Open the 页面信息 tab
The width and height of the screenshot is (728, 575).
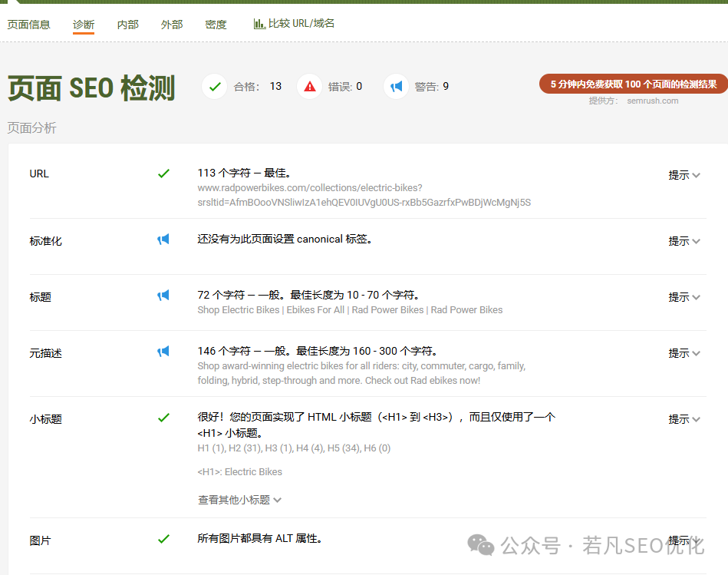29,25
